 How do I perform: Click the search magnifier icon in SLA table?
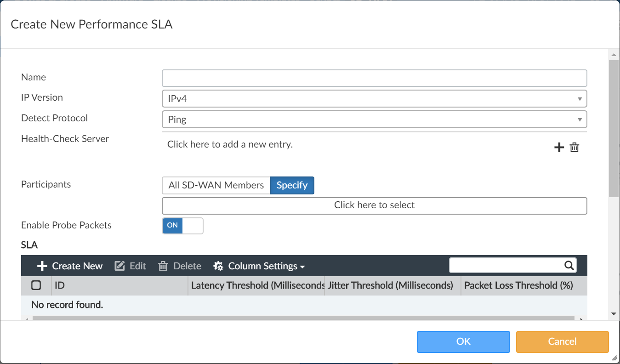[569, 265]
